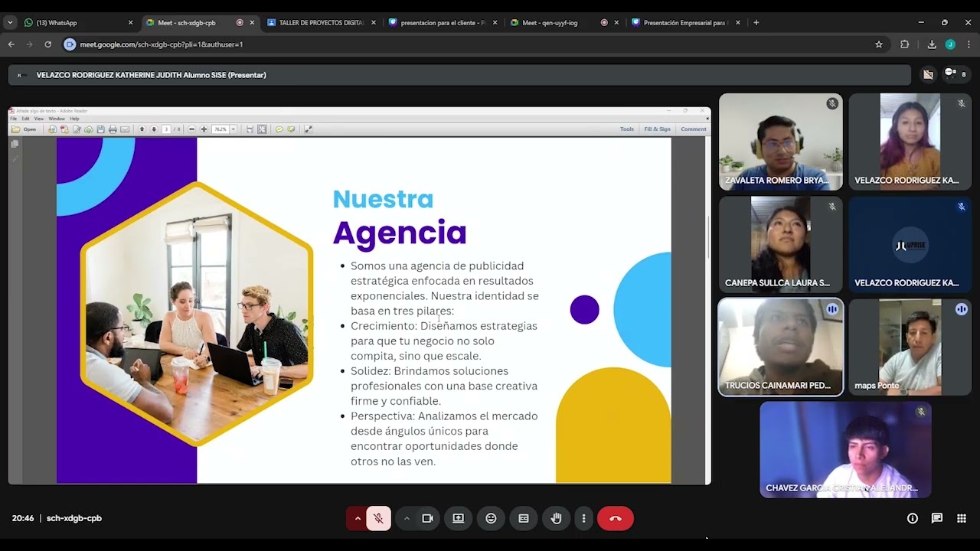
Task: Click the presentation-off icon in top bar
Action: 928,74
